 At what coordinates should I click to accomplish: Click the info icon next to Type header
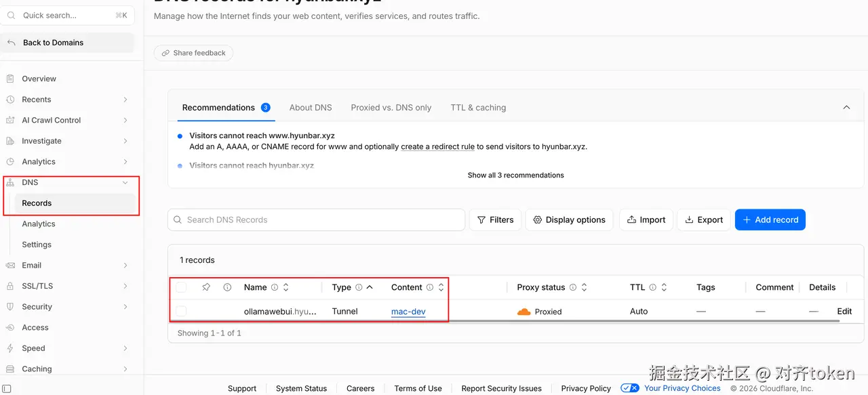pyautogui.click(x=359, y=287)
